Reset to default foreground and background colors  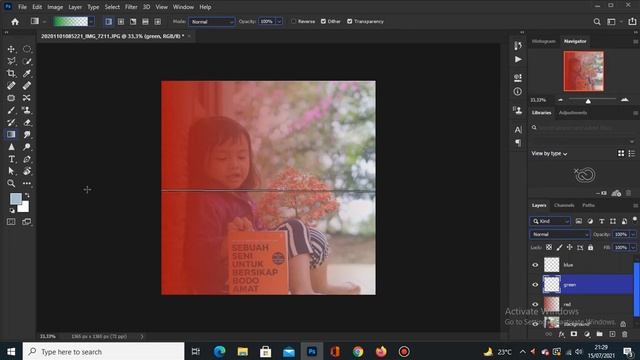(x=12, y=210)
